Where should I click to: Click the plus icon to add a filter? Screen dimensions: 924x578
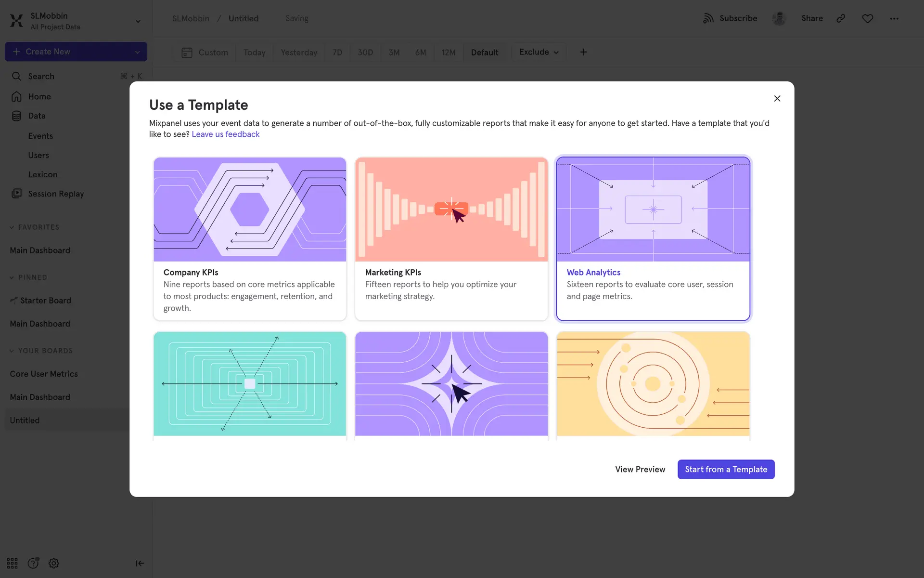[583, 52]
